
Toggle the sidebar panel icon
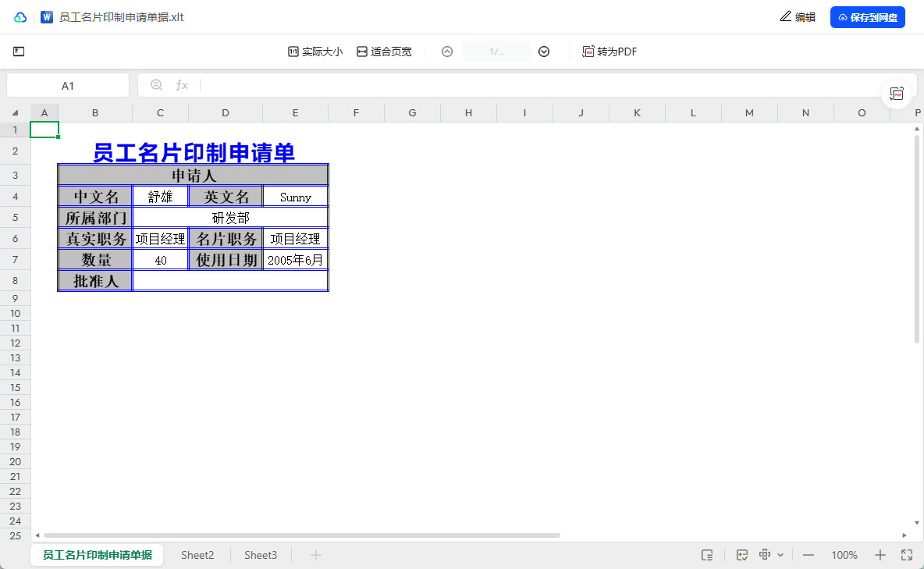point(19,52)
